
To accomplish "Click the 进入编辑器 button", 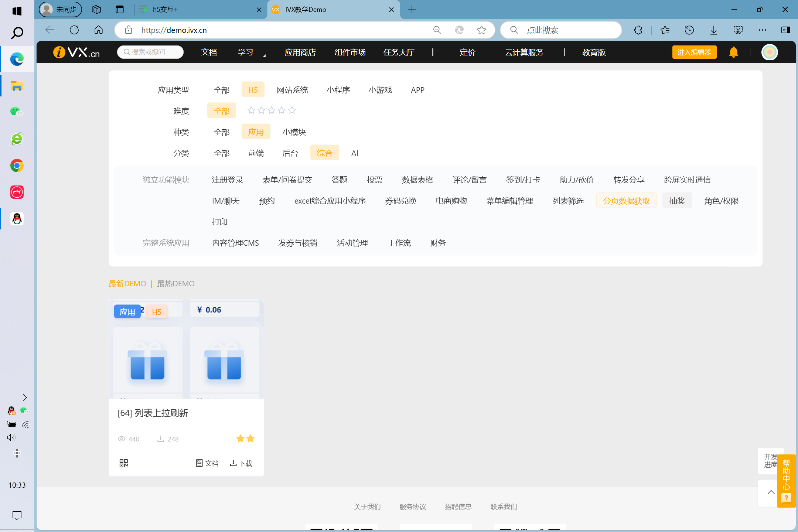I will click(694, 52).
